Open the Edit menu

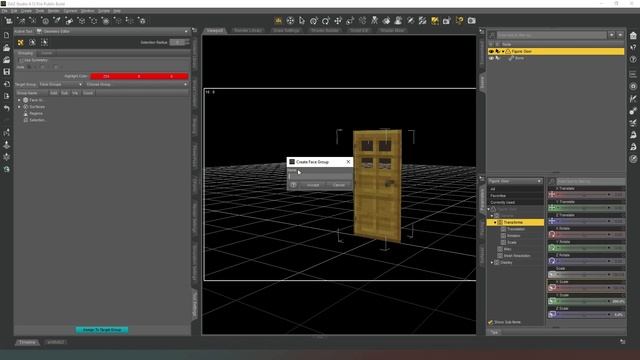[14, 11]
